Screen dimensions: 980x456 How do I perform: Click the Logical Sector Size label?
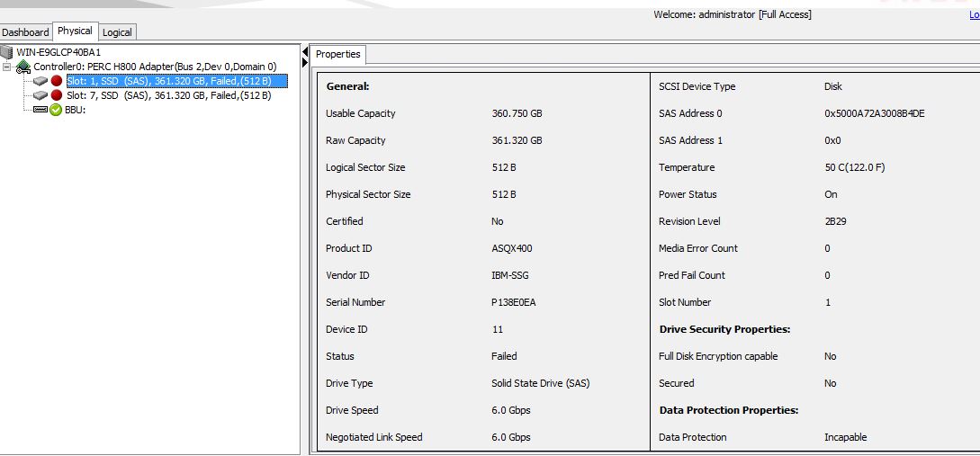(365, 167)
